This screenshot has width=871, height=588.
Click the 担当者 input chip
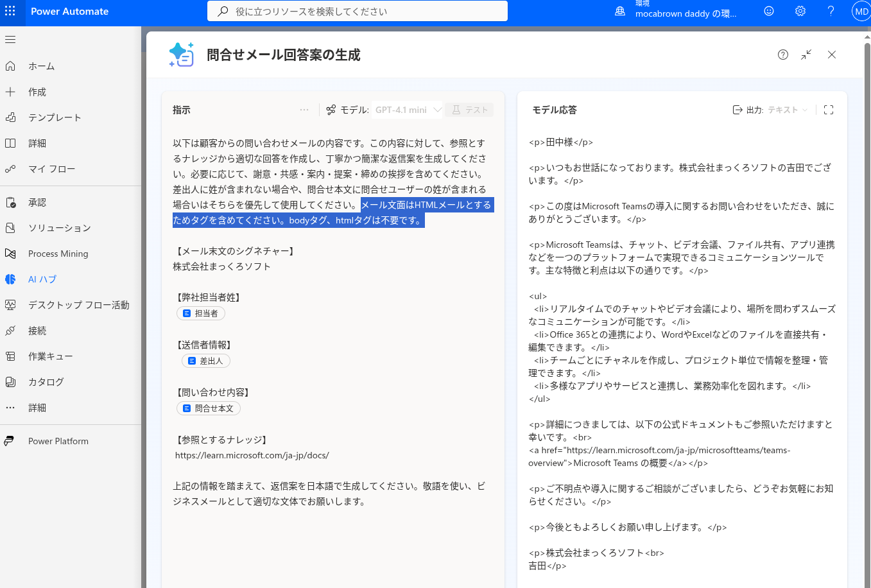click(x=201, y=313)
